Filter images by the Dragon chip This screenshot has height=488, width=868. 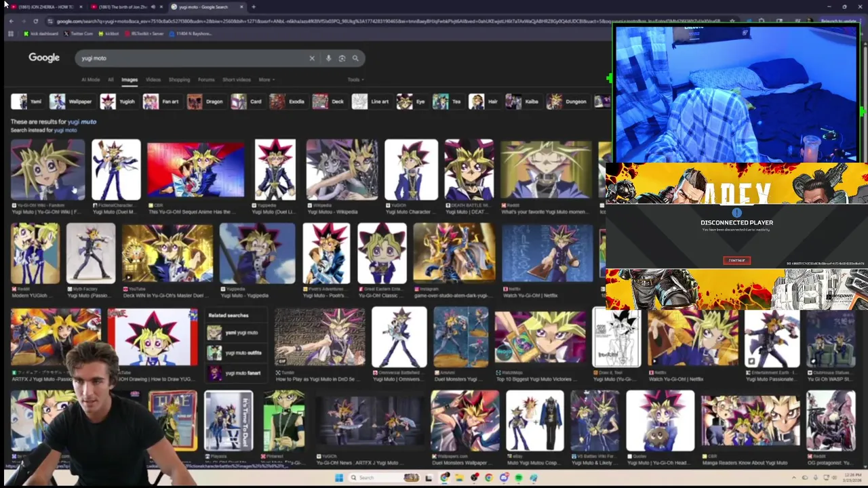click(x=206, y=102)
